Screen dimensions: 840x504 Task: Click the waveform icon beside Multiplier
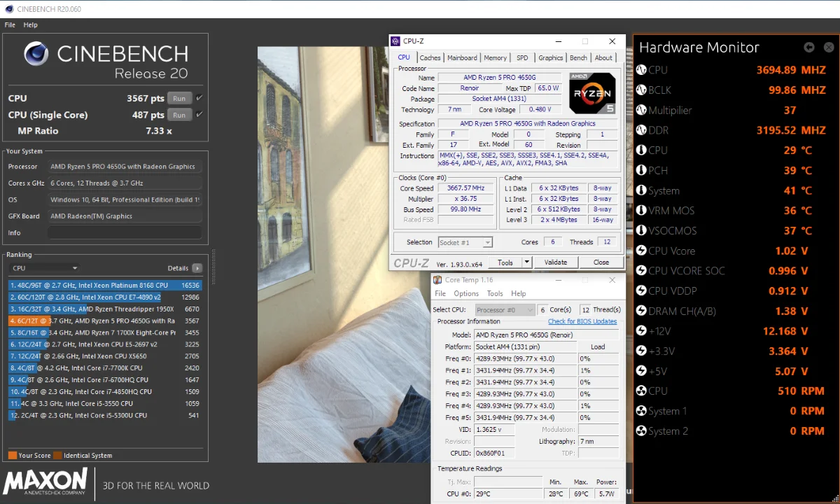642,110
